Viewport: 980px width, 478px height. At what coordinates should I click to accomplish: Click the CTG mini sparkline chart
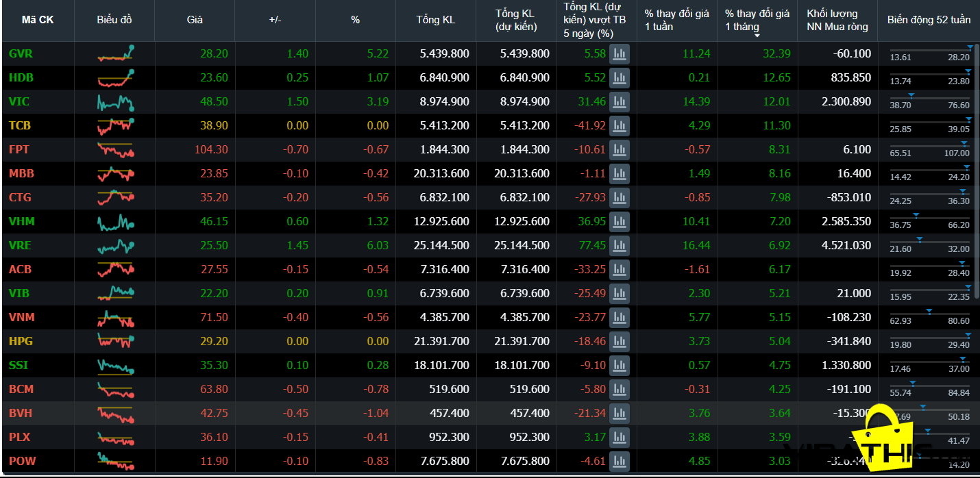click(115, 197)
